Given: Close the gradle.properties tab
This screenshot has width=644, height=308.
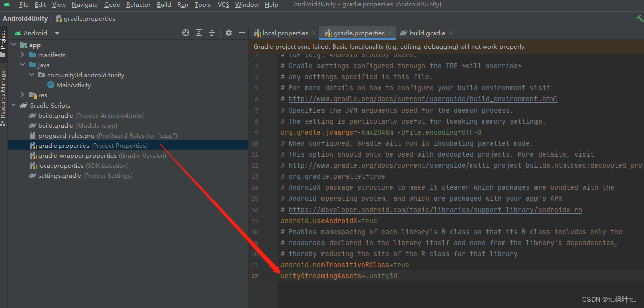Looking at the screenshot, I should point(390,33).
